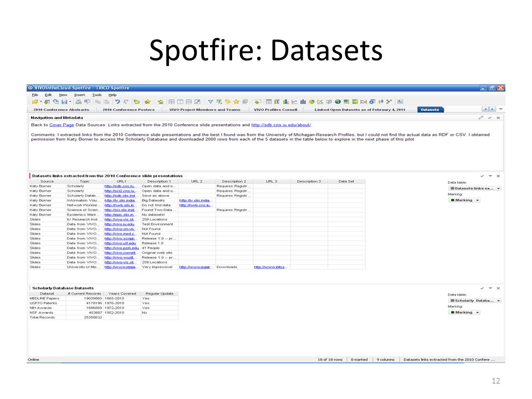This screenshot has height=399, width=532.
Task: Click the 'Years Covered' column header
Action: [122, 294]
